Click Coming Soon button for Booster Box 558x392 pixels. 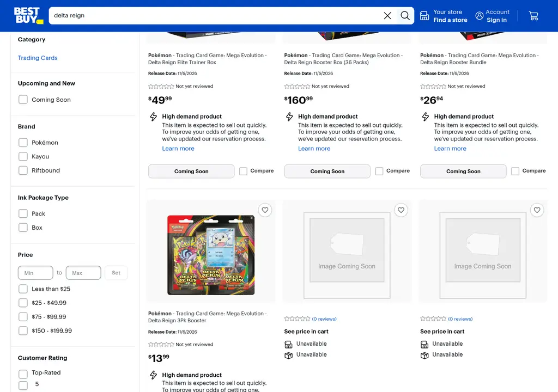coord(327,171)
